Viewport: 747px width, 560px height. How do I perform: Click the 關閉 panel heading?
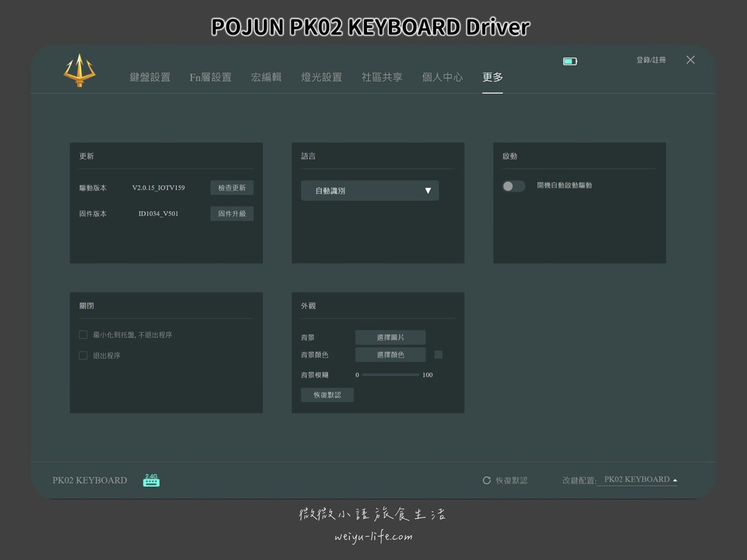point(87,306)
